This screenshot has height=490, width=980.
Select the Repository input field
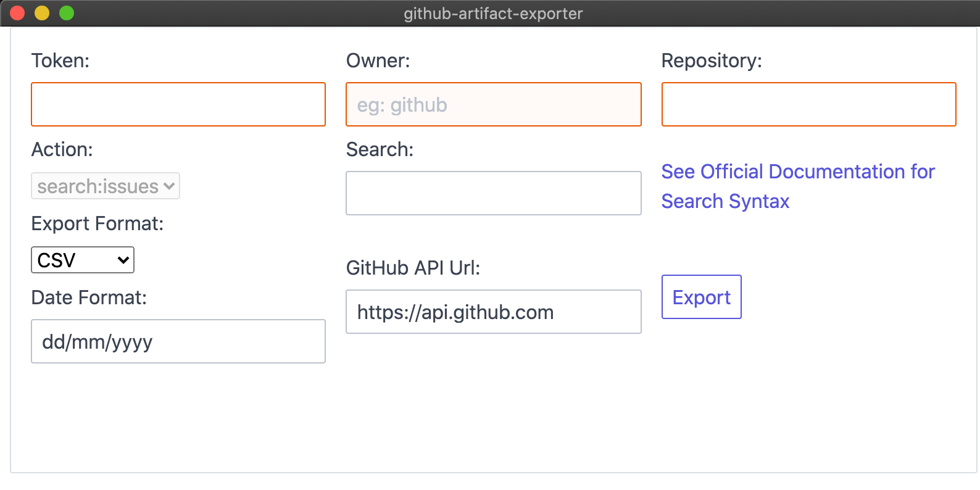[808, 104]
